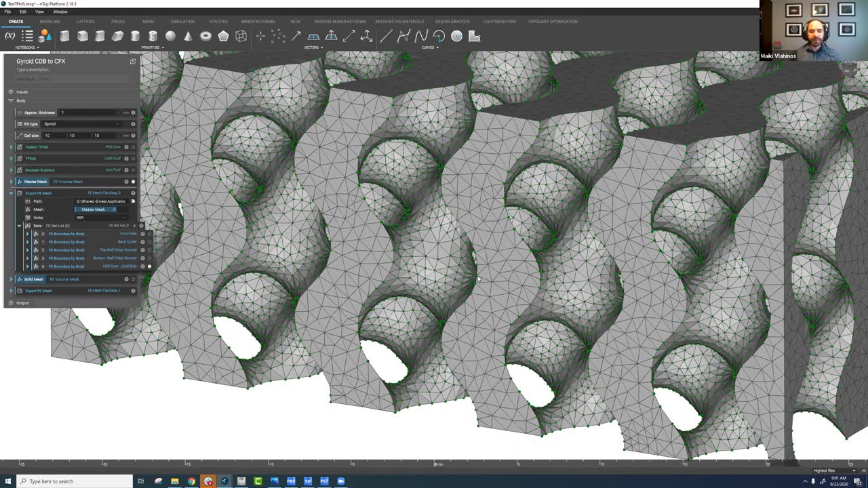This screenshot has height=488, width=868.
Task: Select the hollow pipe primitive tool
Action: pos(153,36)
